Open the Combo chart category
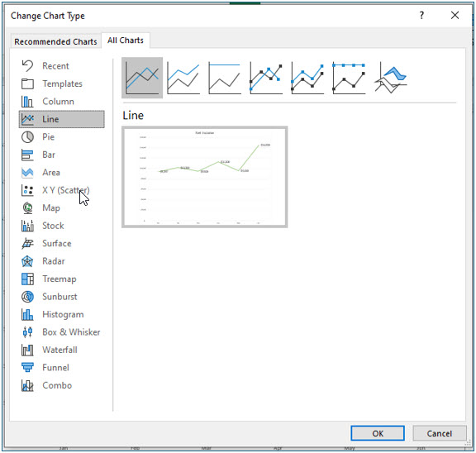This screenshot has width=476, height=453. [62, 385]
